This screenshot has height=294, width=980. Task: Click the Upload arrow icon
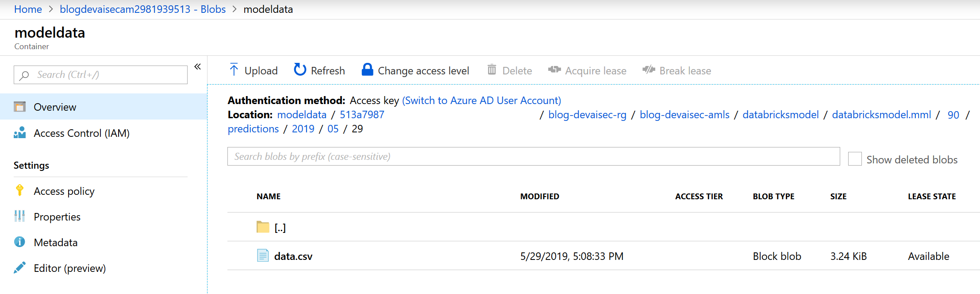point(234,70)
